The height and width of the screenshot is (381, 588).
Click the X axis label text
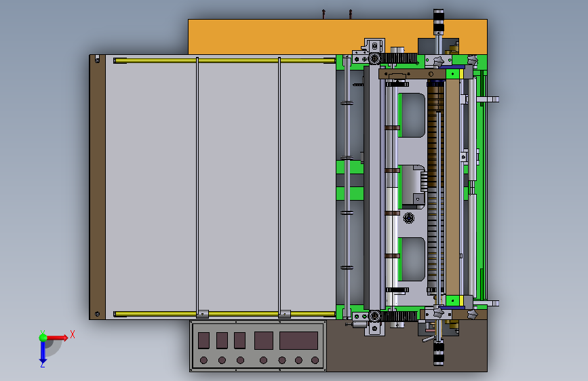tap(73, 334)
